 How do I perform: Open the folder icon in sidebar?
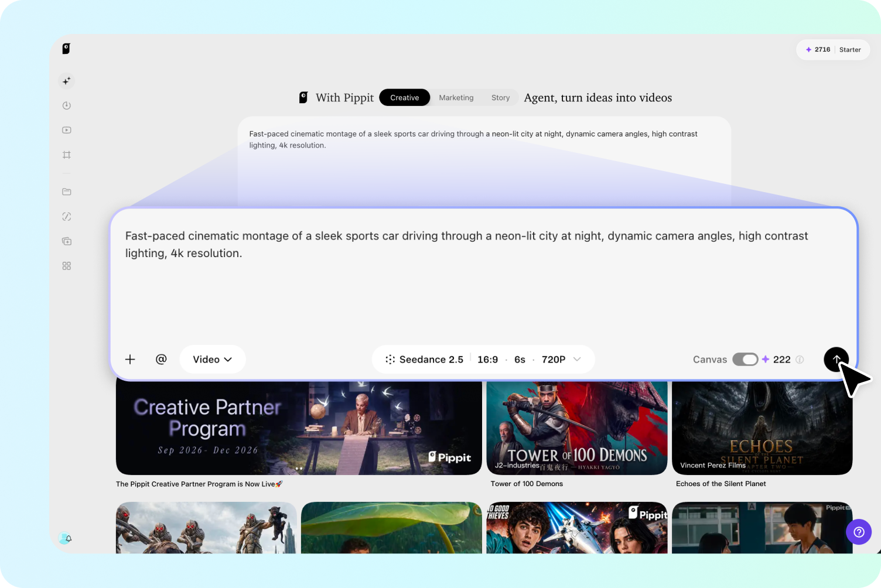(x=67, y=192)
